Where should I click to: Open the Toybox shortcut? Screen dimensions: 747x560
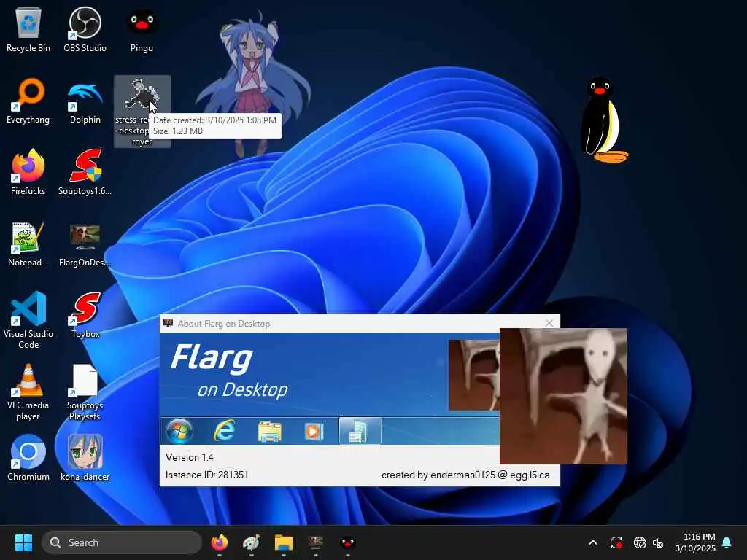click(x=85, y=315)
